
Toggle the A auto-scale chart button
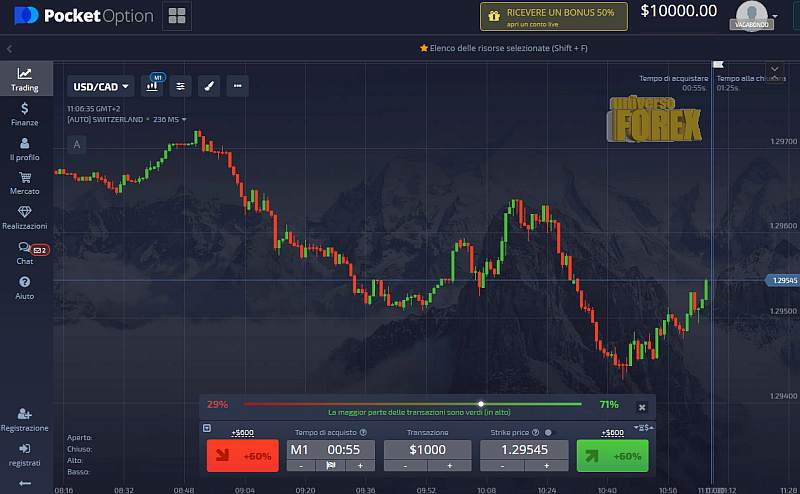(76, 145)
